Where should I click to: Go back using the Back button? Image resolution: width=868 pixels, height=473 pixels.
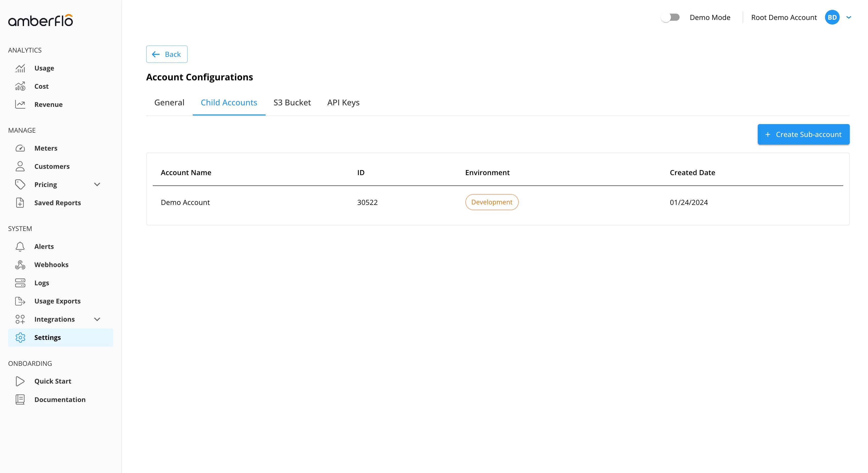click(x=167, y=54)
